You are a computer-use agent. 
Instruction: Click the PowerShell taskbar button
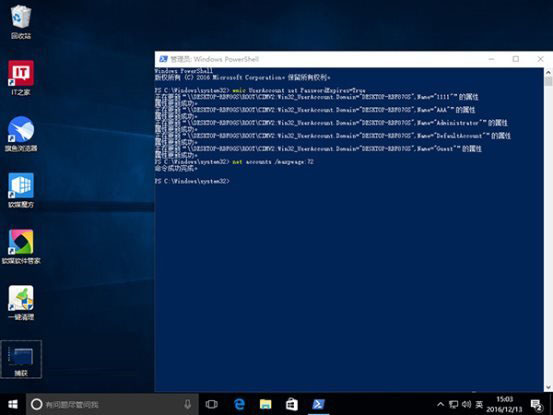click(x=318, y=404)
